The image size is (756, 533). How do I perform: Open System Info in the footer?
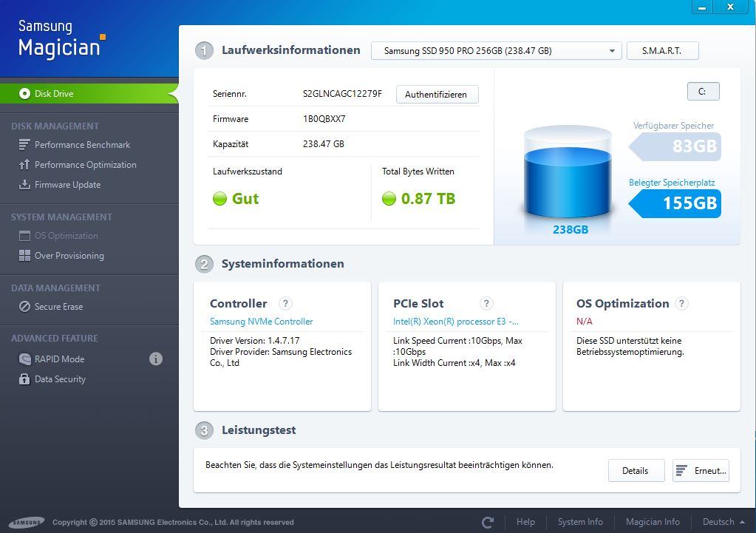tap(580, 522)
